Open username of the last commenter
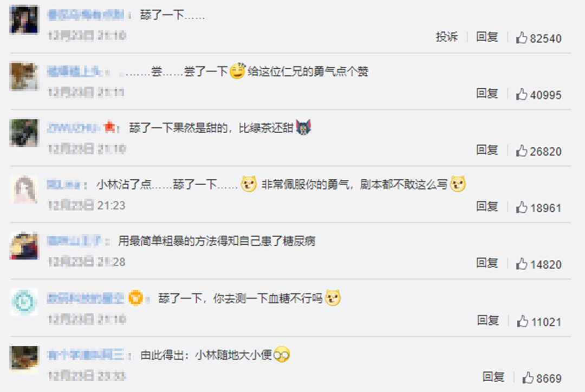Viewport: 585px width, 392px height. click(86, 355)
